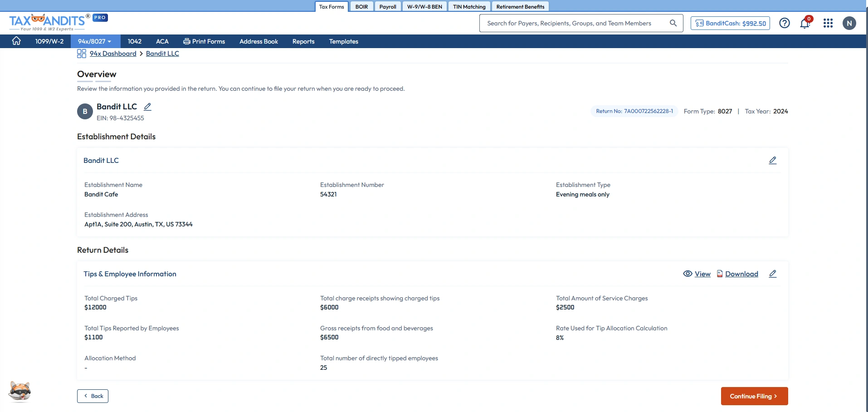Click the address Apt1A, Suite 200, Austin

pyautogui.click(x=138, y=224)
